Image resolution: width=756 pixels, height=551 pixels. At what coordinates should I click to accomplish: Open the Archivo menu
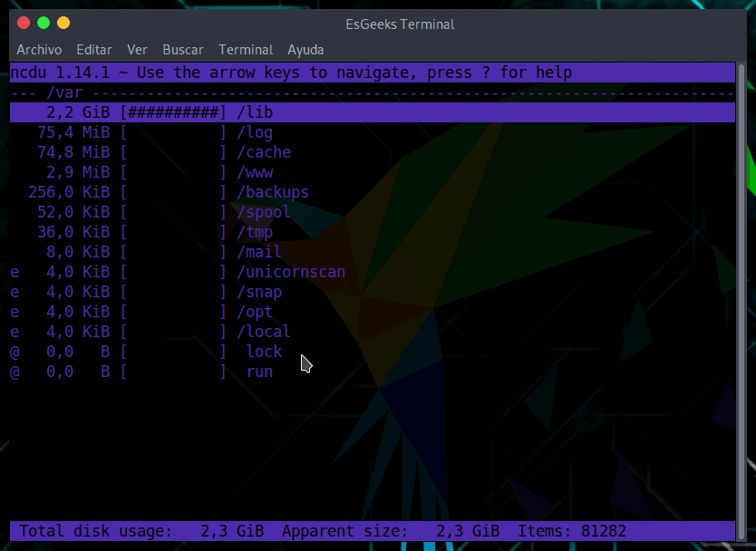point(39,49)
